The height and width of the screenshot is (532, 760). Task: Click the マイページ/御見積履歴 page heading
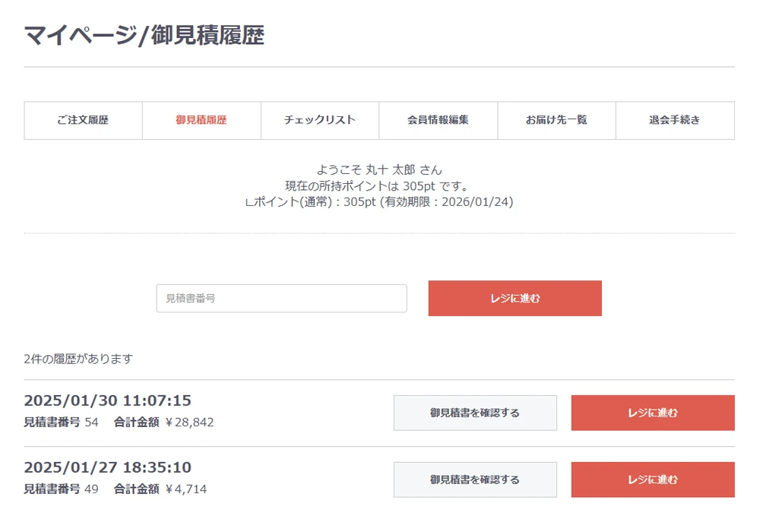click(x=144, y=36)
